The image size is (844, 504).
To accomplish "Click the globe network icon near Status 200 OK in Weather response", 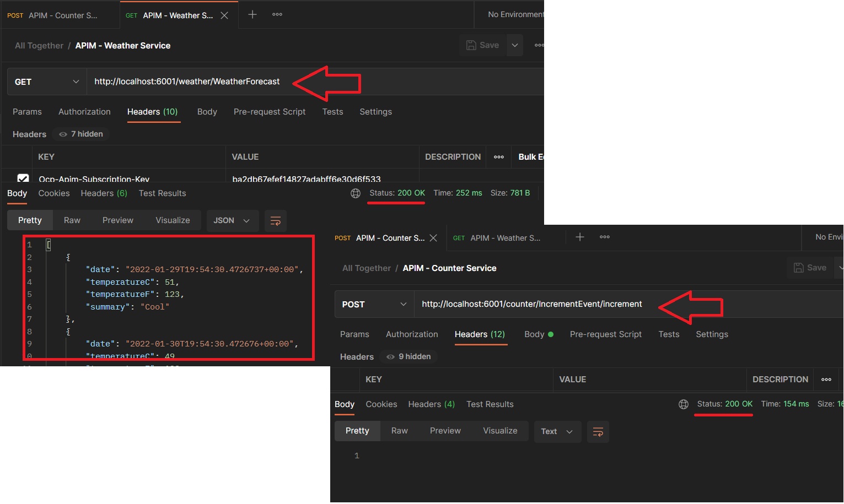I will tap(356, 193).
